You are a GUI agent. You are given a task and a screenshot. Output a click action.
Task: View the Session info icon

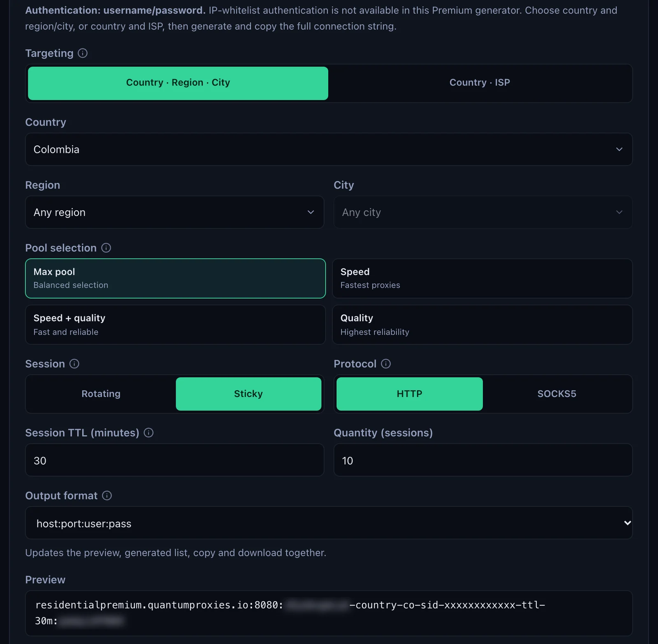point(74,364)
